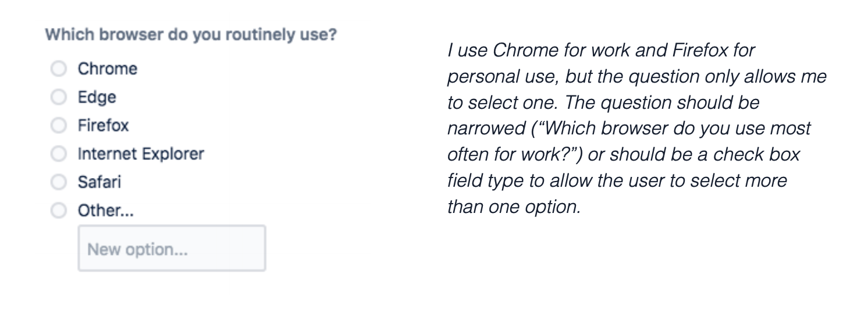
Task: Click the line 'I use Chrome for work and Firefox for'
Action: (600, 51)
